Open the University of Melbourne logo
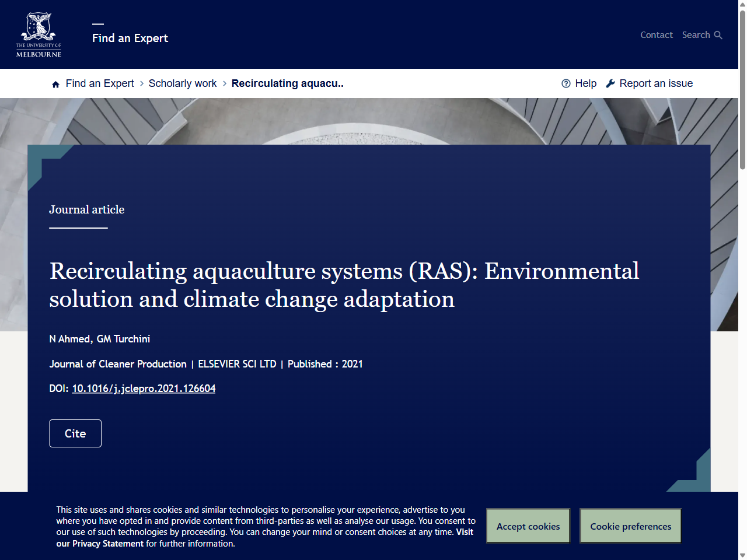The height and width of the screenshot is (560, 747). pyautogui.click(x=39, y=35)
